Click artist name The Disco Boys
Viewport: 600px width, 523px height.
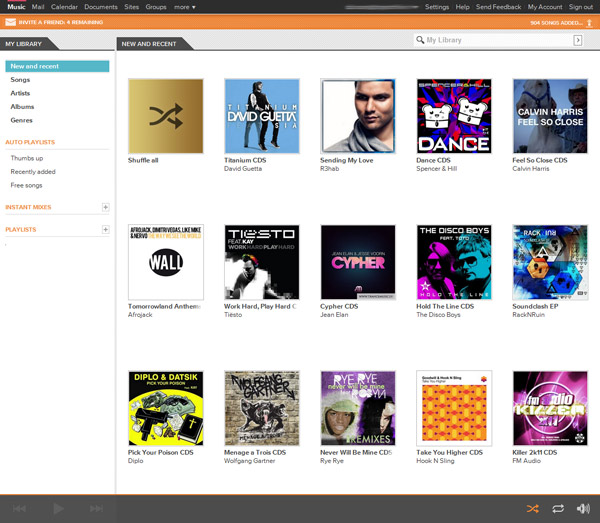(x=438, y=314)
